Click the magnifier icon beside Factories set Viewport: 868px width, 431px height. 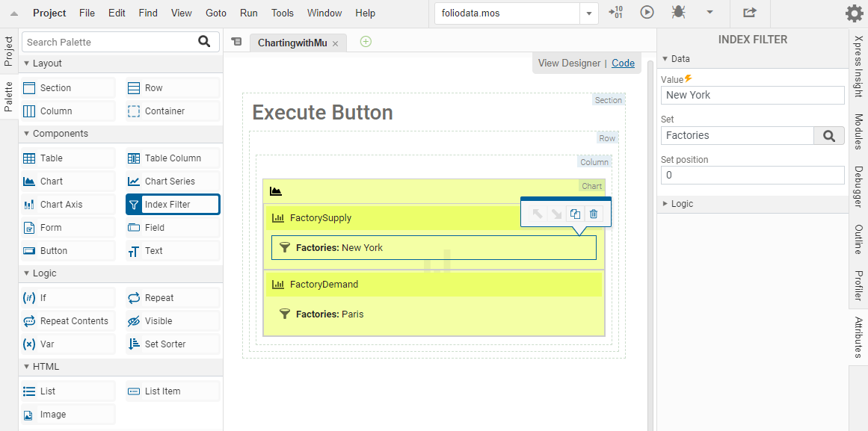point(828,135)
